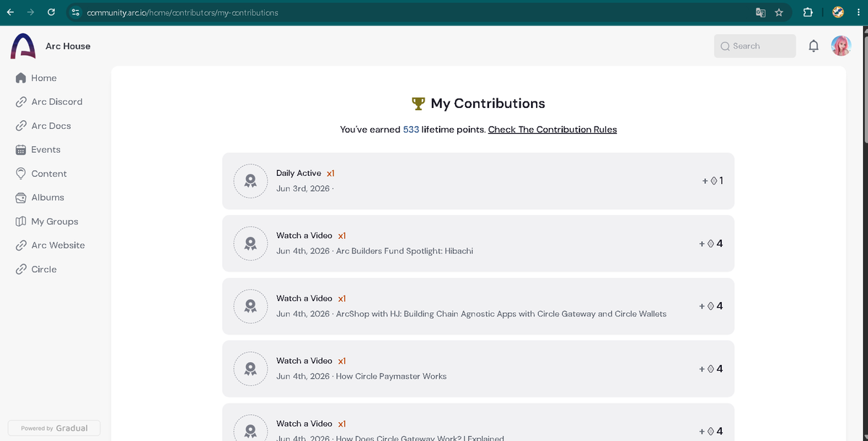
Task: Click Powered by Gradual button
Action: [x=54, y=428]
